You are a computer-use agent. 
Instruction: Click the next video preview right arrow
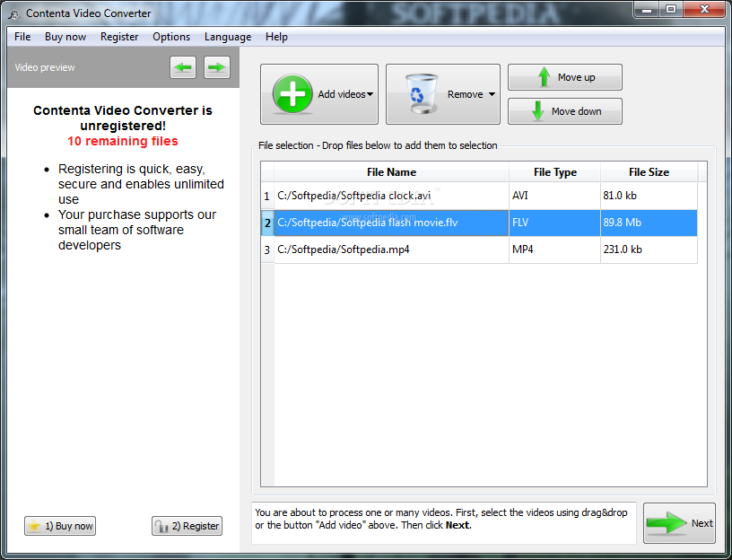click(x=217, y=67)
